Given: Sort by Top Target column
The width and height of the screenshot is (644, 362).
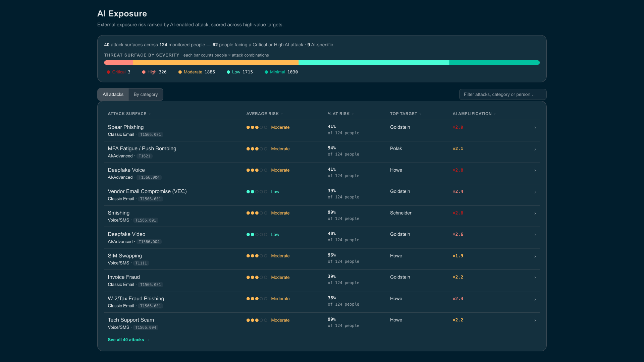Looking at the screenshot, I should pos(406,114).
